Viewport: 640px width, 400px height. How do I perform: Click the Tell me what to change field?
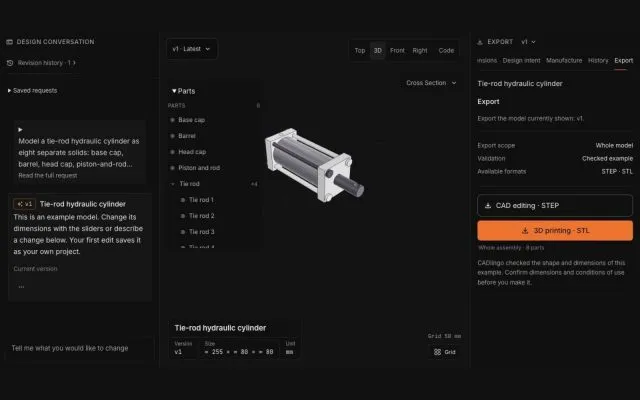point(80,348)
